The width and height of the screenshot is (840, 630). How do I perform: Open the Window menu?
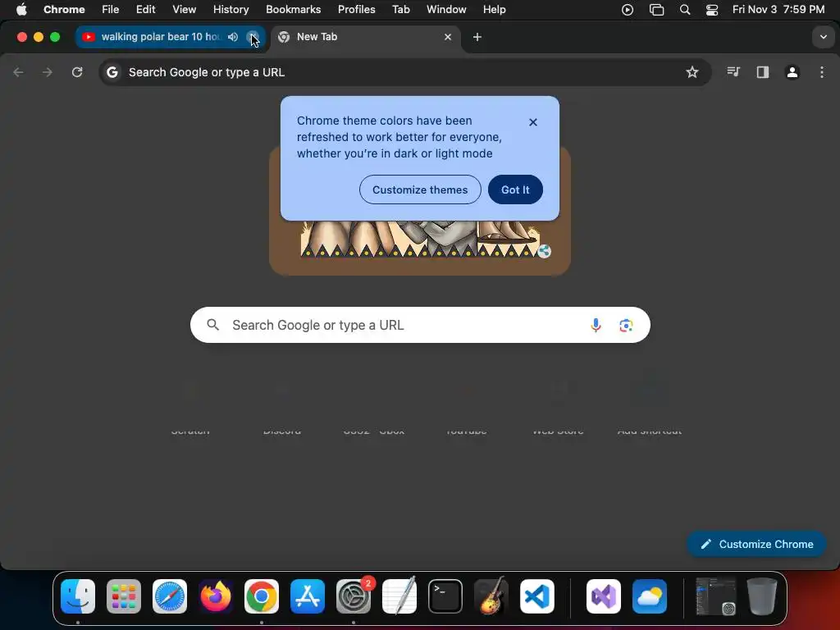tap(446, 10)
